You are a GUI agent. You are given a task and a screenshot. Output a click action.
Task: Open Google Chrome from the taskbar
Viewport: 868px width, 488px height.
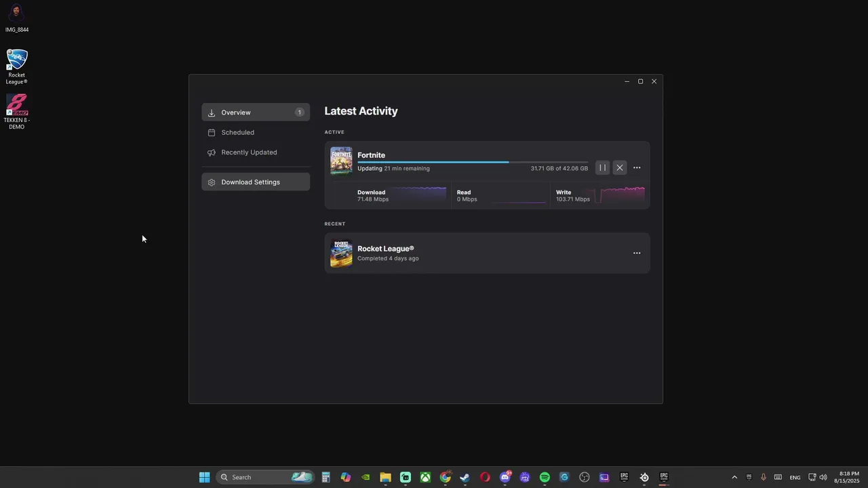[x=445, y=477]
